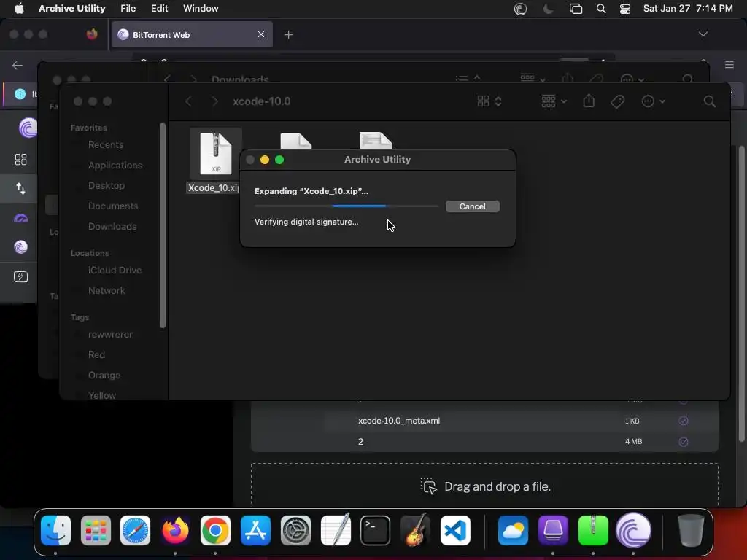Open Applications in Finder sidebar

point(115,166)
